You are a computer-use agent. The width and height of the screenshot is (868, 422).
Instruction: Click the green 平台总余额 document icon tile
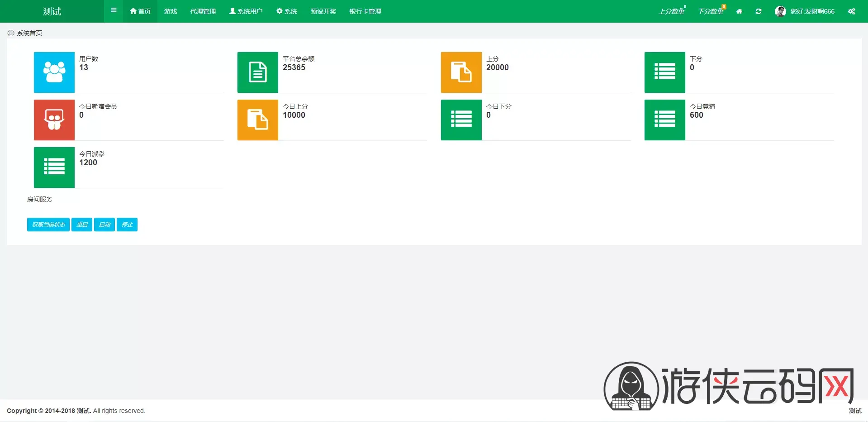point(258,72)
